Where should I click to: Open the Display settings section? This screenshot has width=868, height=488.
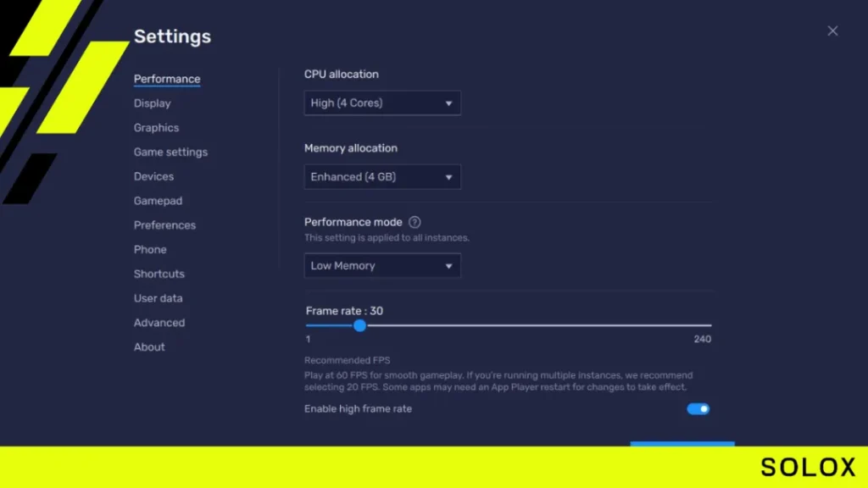[x=153, y=103]
